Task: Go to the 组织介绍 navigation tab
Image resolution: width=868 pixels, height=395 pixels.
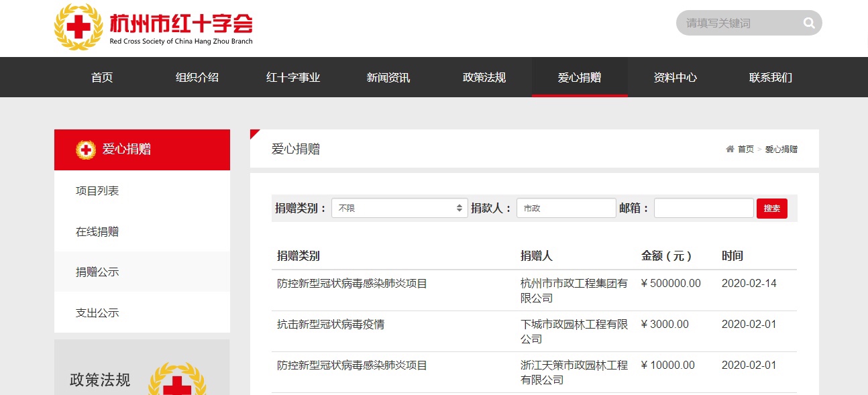Action: (197, 77)
